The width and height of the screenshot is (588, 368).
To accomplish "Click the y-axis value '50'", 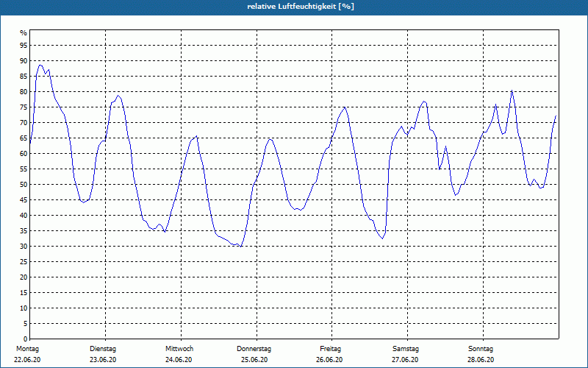I will pos(24,185).
